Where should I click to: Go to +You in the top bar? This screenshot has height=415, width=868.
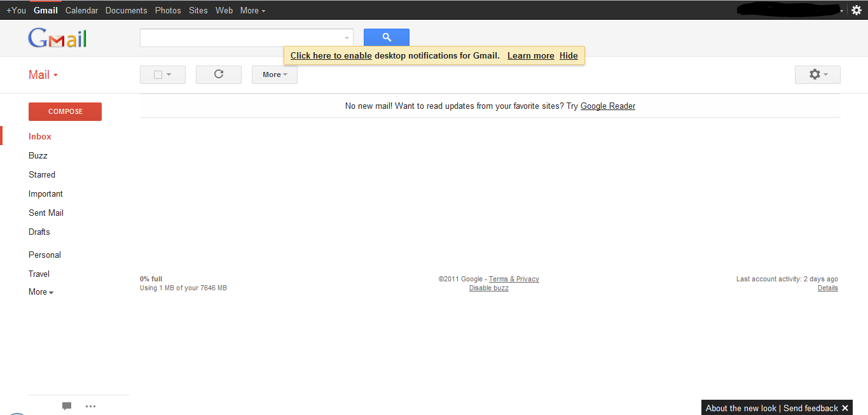16,10
